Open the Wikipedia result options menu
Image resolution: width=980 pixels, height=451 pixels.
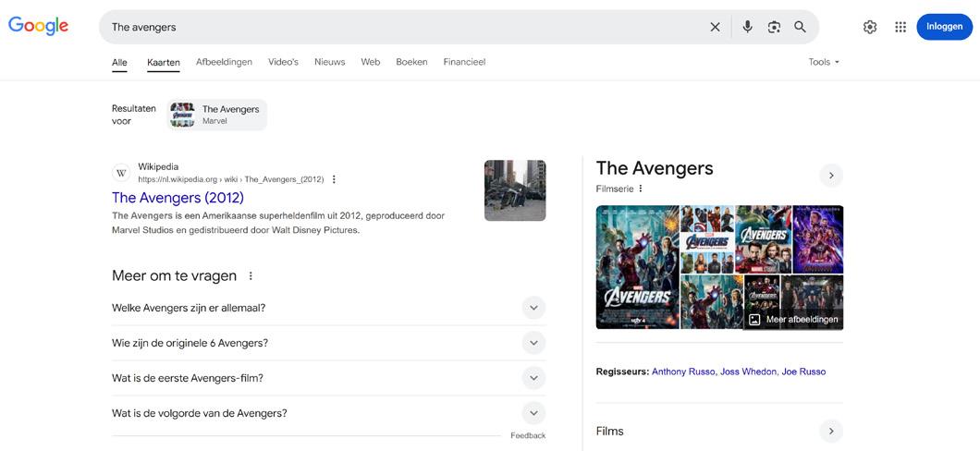(334, 179)
